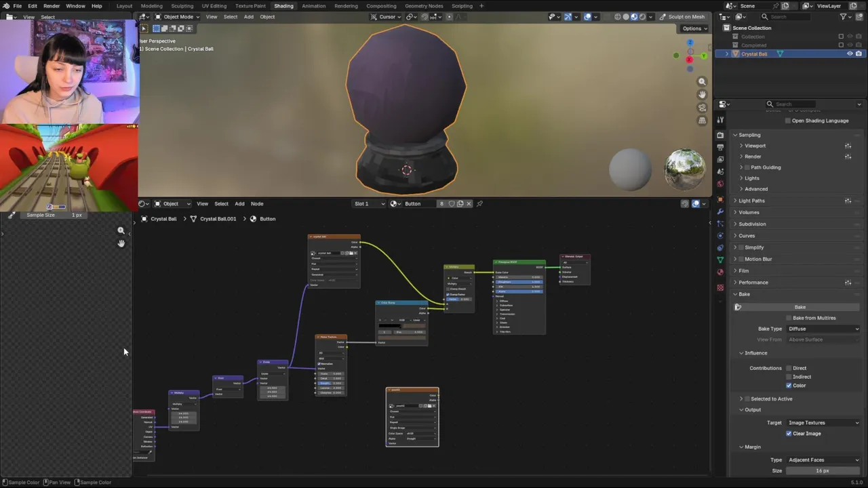Viewport: 868px width, 488px height.
Task: Enable the Indirect contribution checkbox
Action: click(789, 377)
